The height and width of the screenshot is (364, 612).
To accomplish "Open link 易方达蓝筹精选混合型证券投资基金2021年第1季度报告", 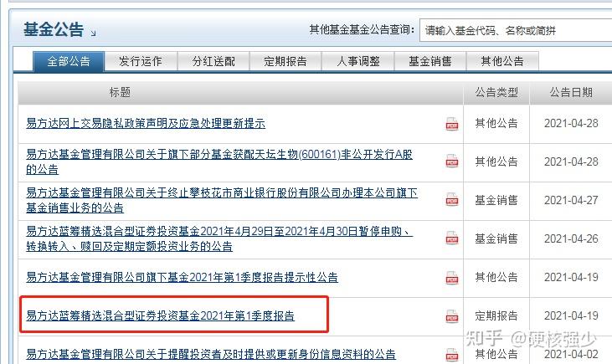I will point(161,315).
